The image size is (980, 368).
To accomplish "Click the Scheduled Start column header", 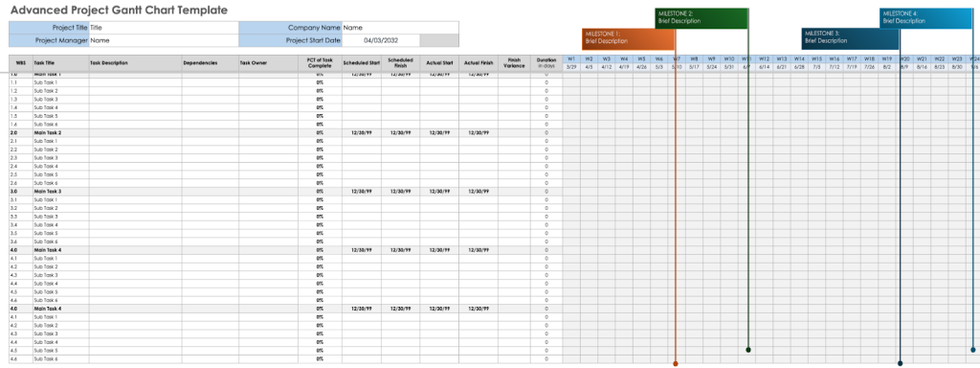I will (x=361, y=63).
